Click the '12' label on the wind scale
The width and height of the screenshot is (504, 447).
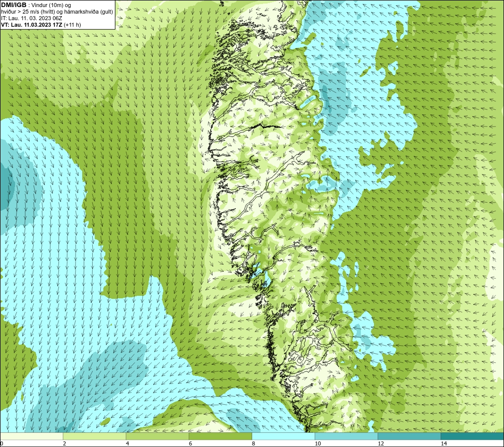(381, 443)
